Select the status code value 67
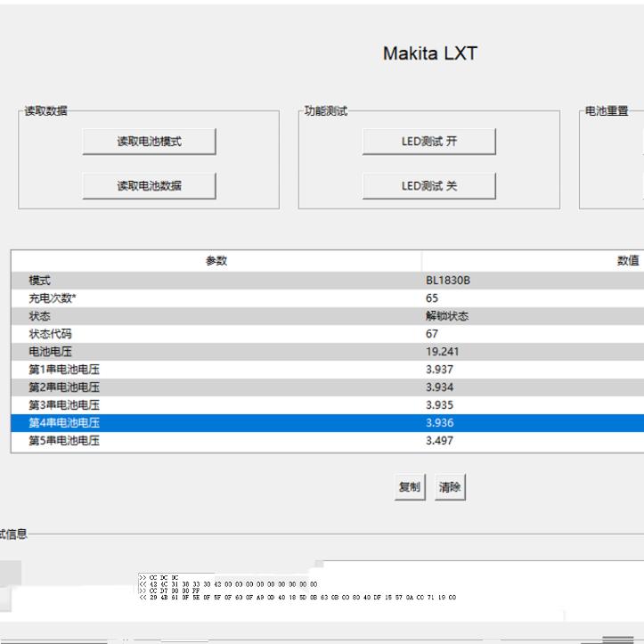The height and width of the screenshot is (644, 644). point(432,333)
